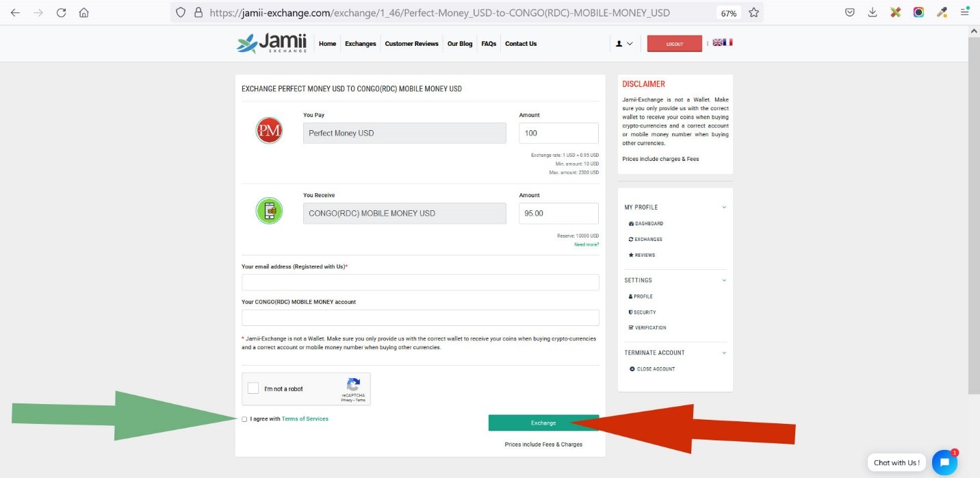Image resolution: width=980 pixels, height=478 pixels.
Task: Click the padlock site security icon
Action: tap(198, 12)
